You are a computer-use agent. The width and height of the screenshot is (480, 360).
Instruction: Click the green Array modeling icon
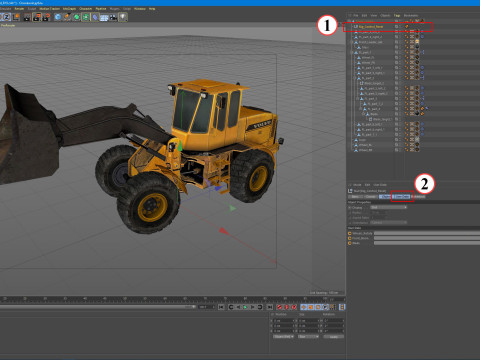86,17
